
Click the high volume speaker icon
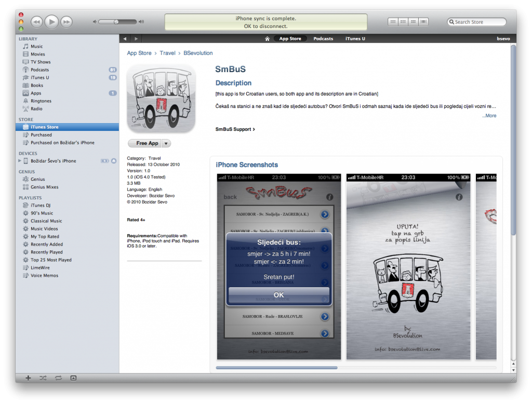click(141, 22)
